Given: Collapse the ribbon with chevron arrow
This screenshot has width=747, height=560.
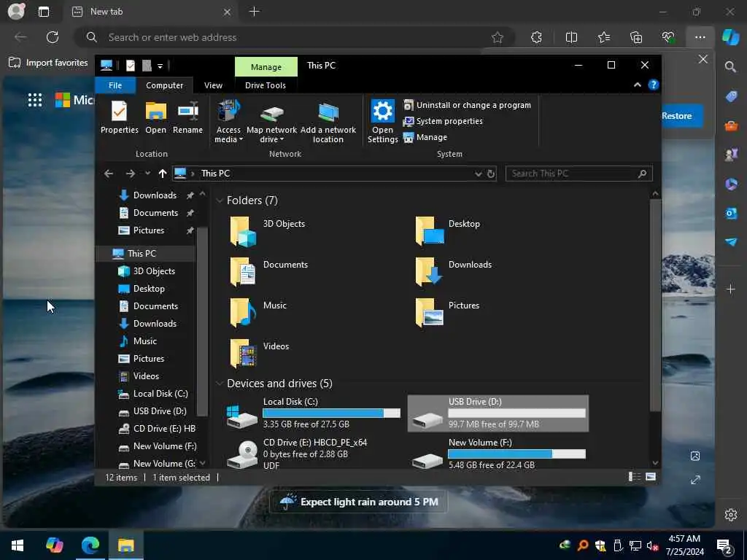Looking at the screenshot, I should coord(638,85).
